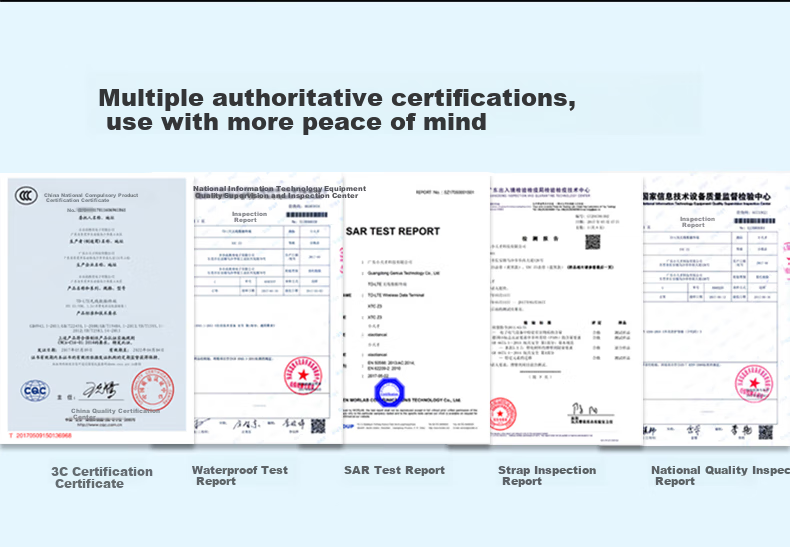
Task: Click the 'Waterproof Test Report' caption
Action: [240, 475]
